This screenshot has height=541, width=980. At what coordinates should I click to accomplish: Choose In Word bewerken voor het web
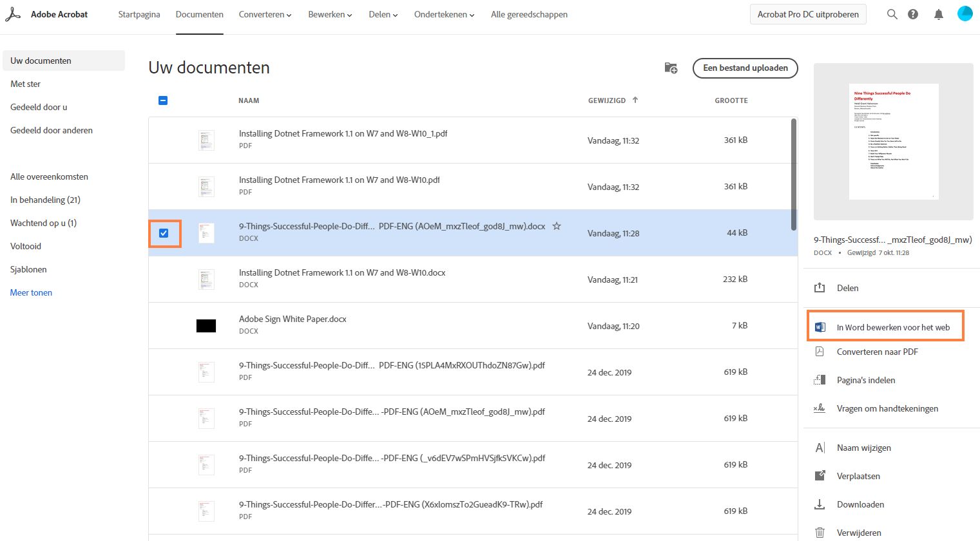(893, 327)
